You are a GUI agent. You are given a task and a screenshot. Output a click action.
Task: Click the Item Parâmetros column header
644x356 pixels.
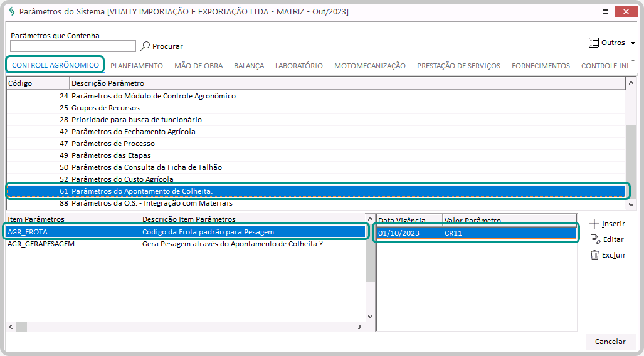pyautogui.click(x=73, y=219)
